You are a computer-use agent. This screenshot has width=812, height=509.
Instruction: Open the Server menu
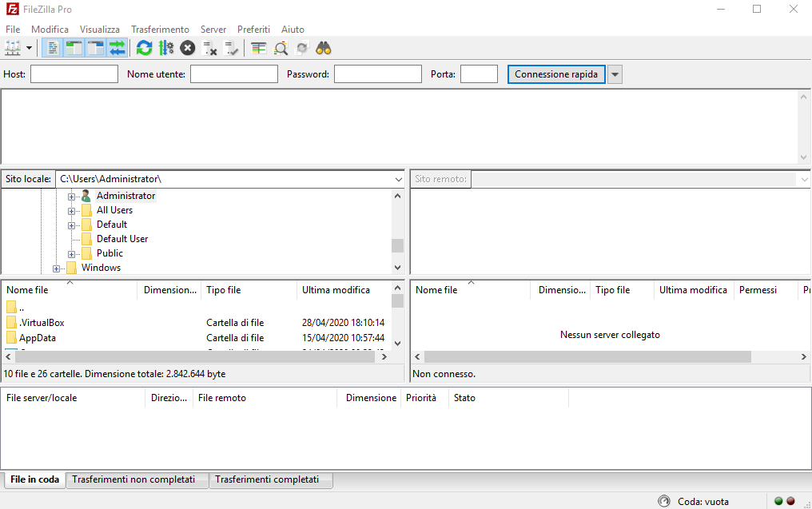coord(213,30)
